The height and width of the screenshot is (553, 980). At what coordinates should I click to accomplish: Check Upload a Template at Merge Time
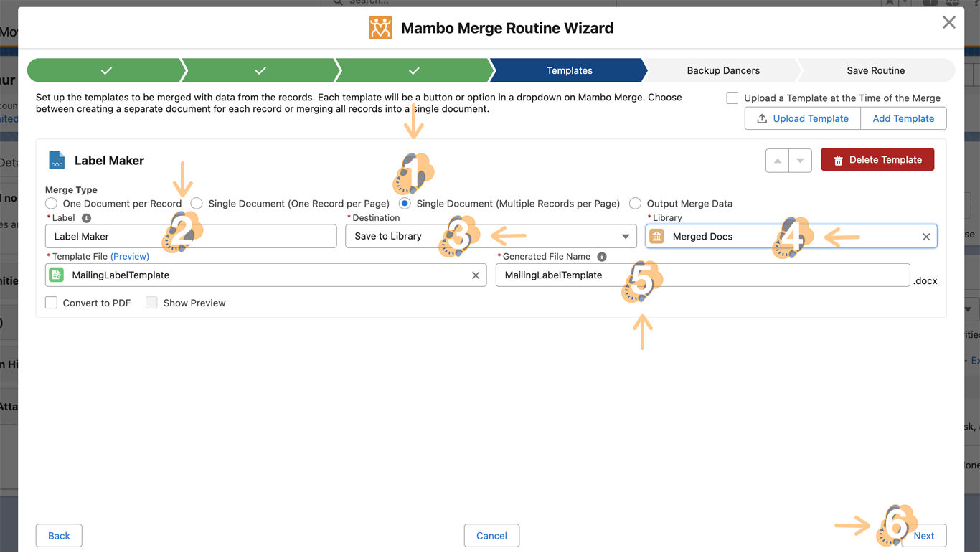[x=732, y=98]
